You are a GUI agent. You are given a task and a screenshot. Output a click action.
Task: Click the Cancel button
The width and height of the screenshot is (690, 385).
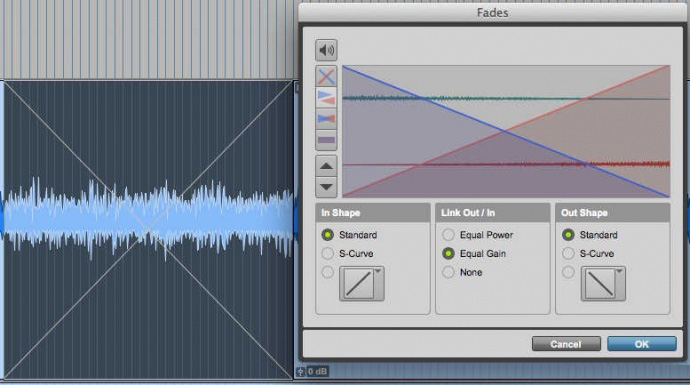(x=566, y=344)
